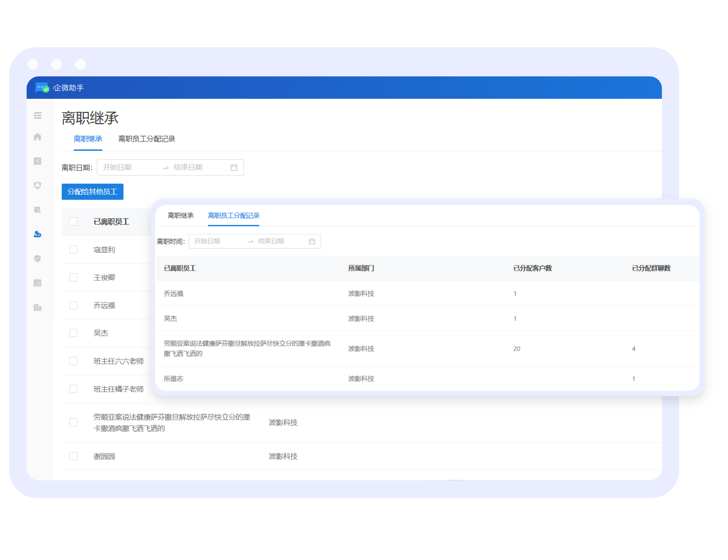The image size is (728, 560).
Task: Open the share icon in sidebar
Action: tap(38, 161)
